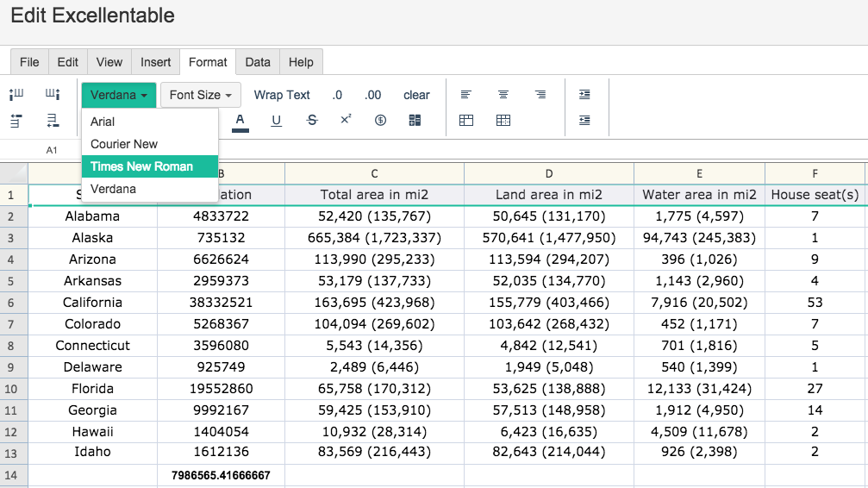868x488 pixels.
Task: Click the underline formatting icon
Action: coord(276,121)
